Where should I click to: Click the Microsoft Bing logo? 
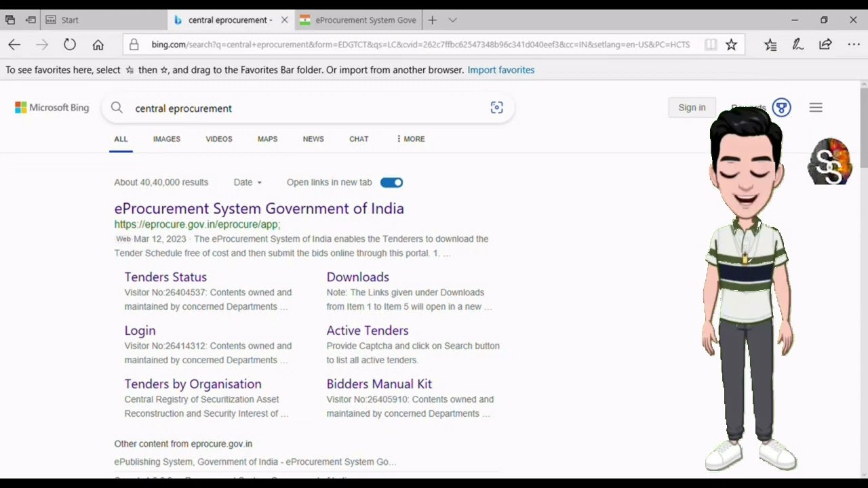(52, 108)
